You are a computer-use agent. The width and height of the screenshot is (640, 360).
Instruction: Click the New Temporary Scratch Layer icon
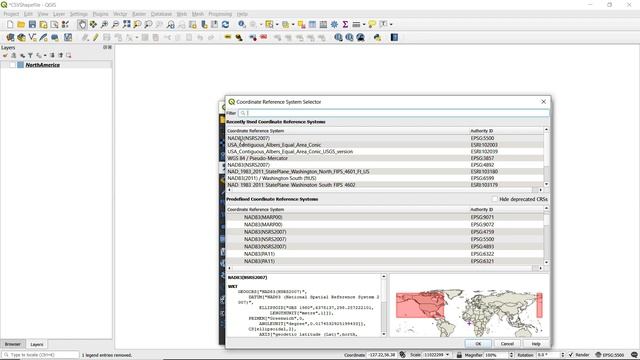coord(54,38)
